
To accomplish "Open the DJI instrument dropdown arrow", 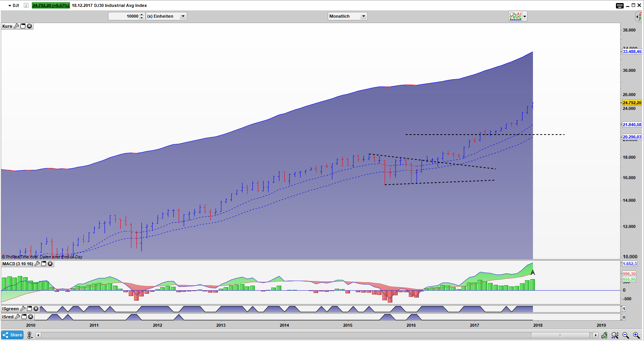I will [x=10, y=6].
